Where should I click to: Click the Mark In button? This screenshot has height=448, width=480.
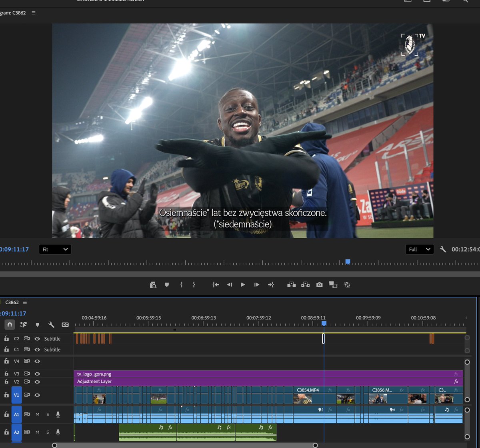pos(181,285)
